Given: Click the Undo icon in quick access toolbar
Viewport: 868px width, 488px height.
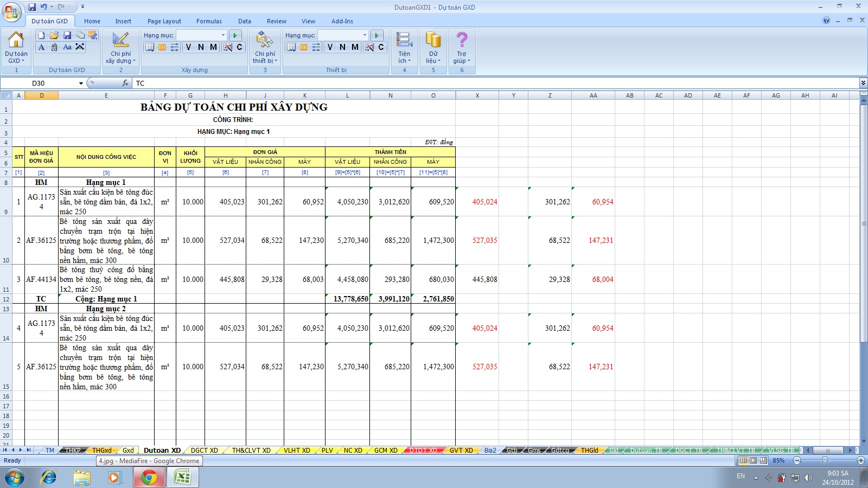Looking at the screenshot, I should coord(43,7).
